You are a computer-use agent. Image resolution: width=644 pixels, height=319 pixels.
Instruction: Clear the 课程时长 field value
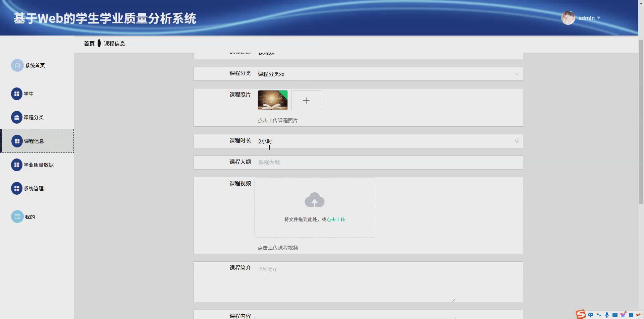coord(517,141)
